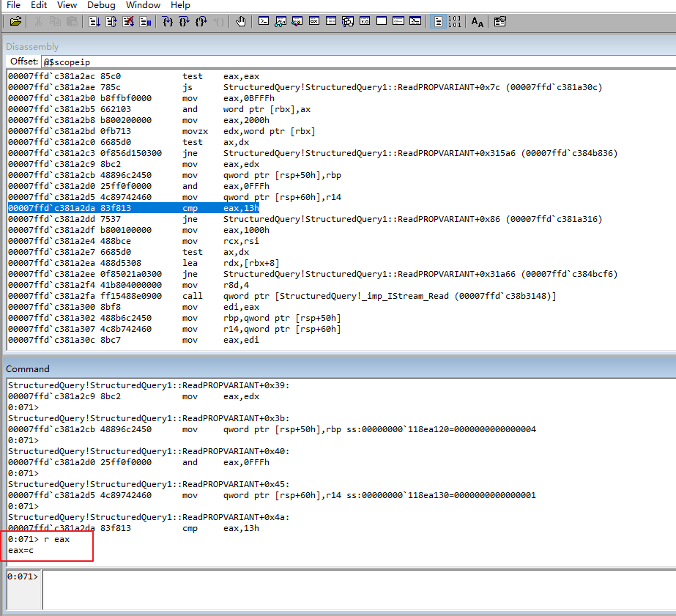Select the mov eax,edi line at c381a30c
676x616 pixels.
pos(133,340)
